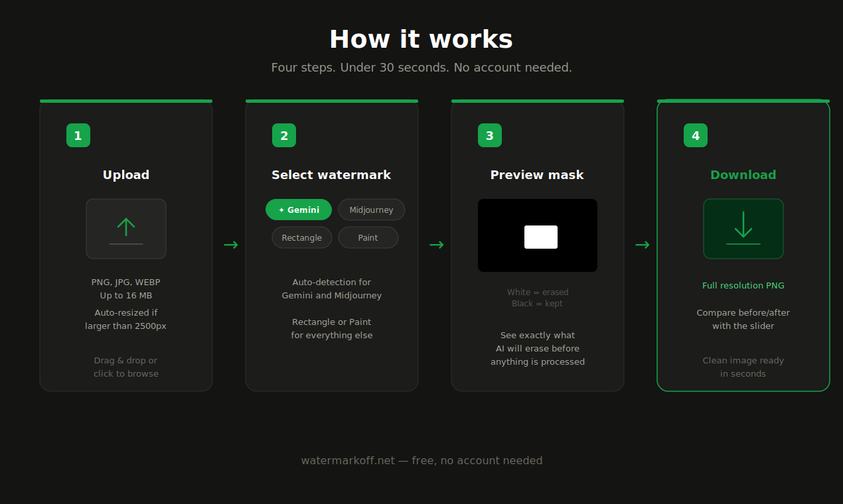The height and width of the screenshot is (504, 843).
Task: Click step number 1 badge
Action: pos(78,135)
